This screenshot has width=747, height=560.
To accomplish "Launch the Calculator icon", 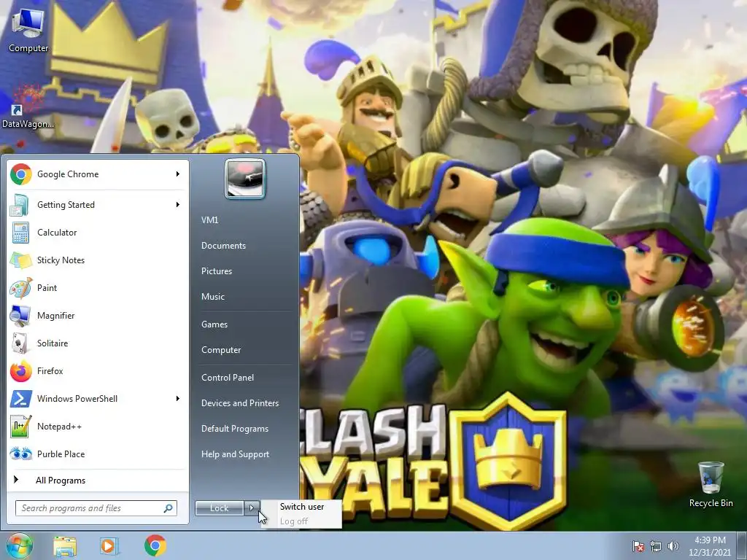I will point(21,233).
